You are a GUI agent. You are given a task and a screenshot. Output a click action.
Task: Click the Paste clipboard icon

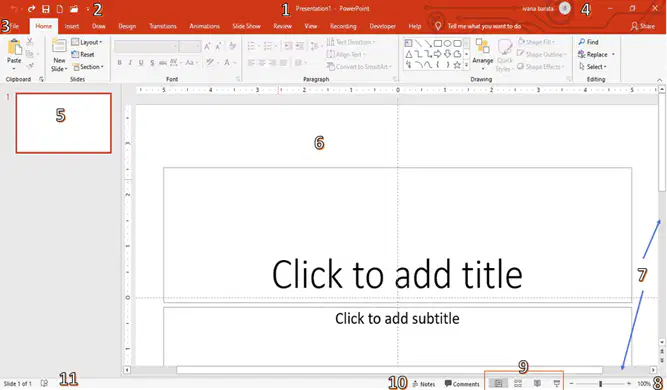tap(14, 47)
